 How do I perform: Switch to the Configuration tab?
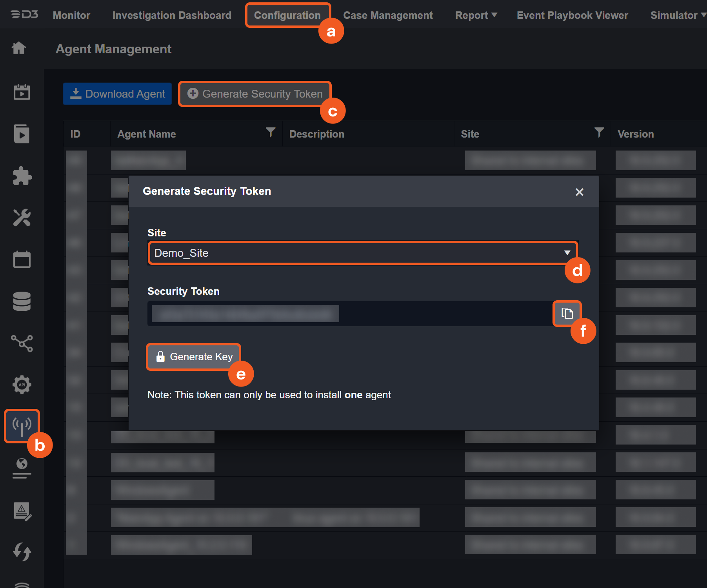click(x=287, y=15)
